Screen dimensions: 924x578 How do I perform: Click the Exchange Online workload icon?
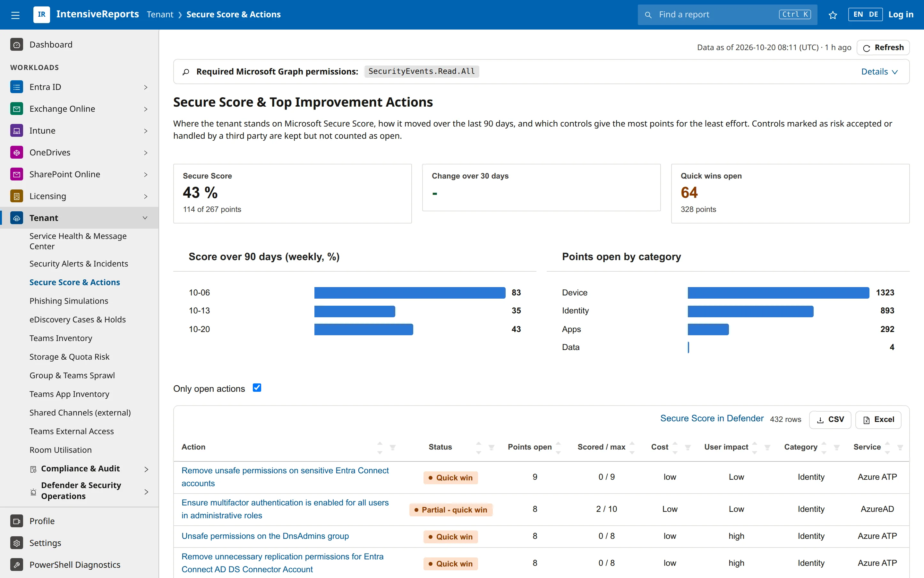pyautogui.click(x=16, y=109)
